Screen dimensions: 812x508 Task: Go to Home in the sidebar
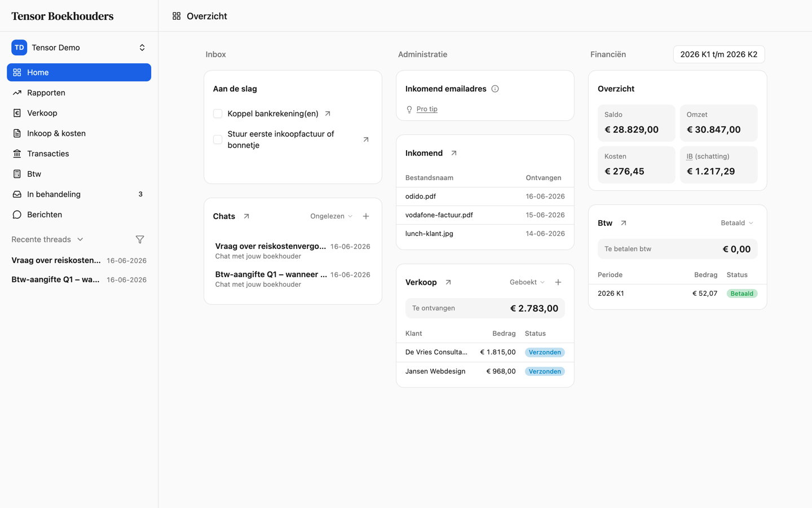coord(79,72)
